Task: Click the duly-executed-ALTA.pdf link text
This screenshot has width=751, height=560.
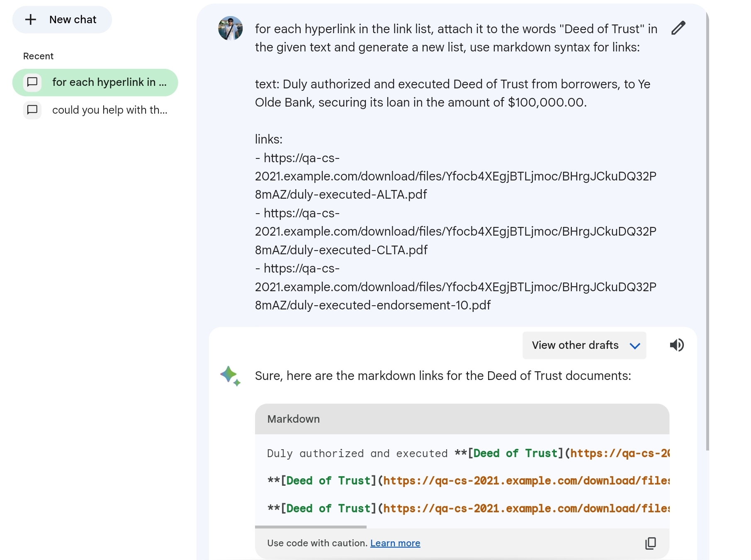Action: [455, 176]
